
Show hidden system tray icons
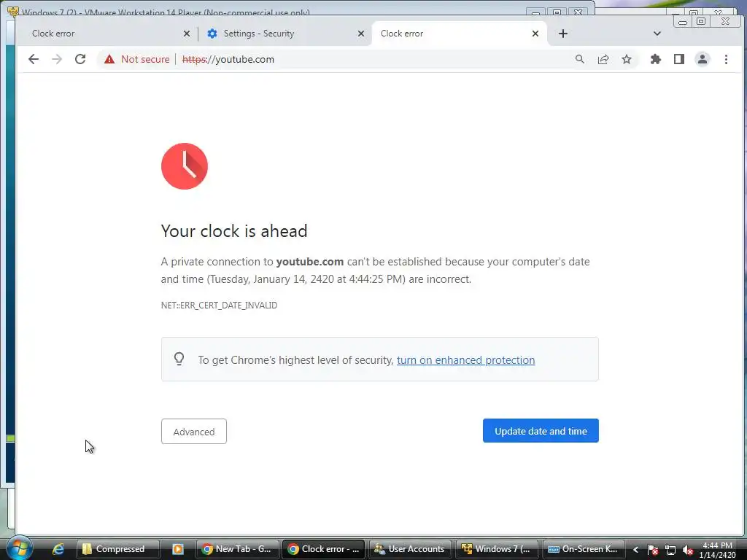pos(635,550)
